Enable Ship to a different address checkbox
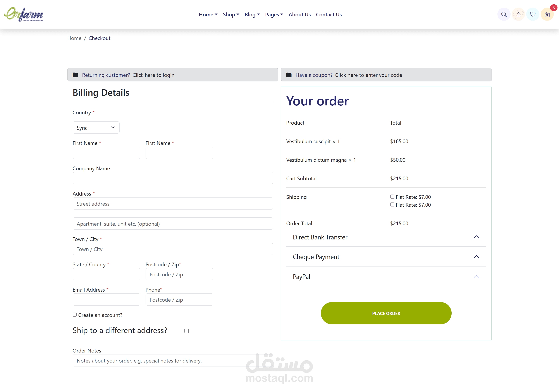559x392 pixels. [186, 331]
